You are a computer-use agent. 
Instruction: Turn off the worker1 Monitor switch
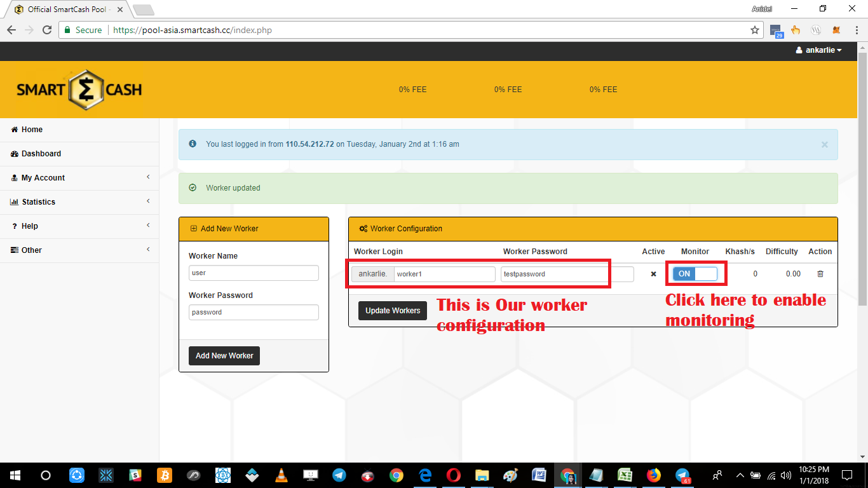click(695, 274)
